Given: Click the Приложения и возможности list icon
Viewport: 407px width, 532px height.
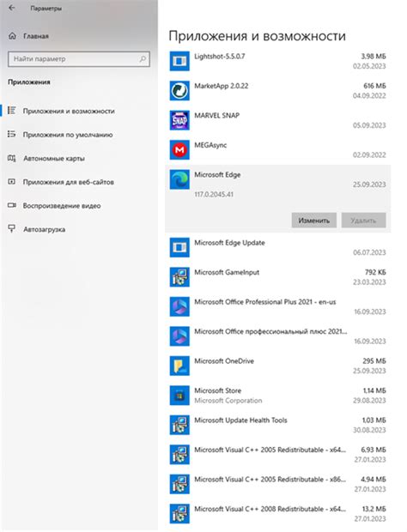Looking at the screenshot, I should tap(12, 111).
